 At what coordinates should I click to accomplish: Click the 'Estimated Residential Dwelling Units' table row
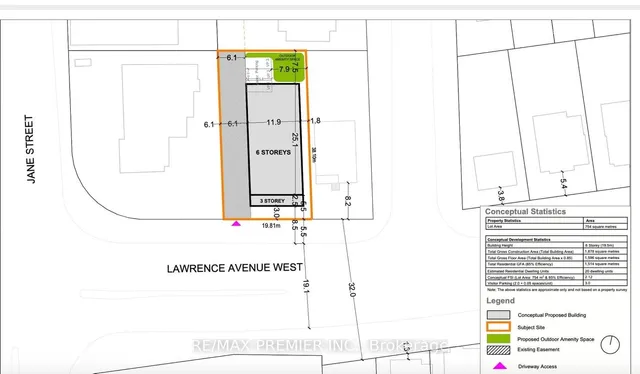pyautogui.click(x=557, y=271)
